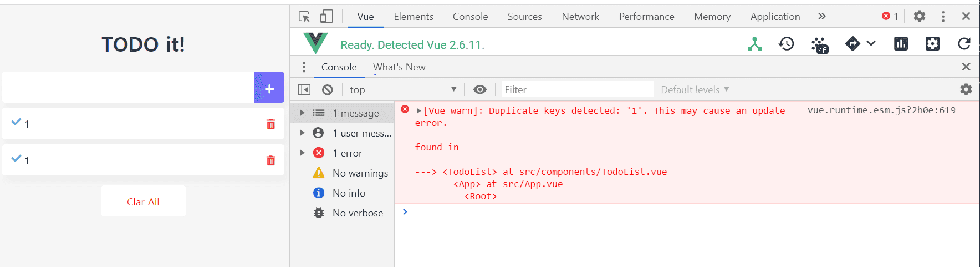Image resolution: width=980 pixels, height=267 pixels.
Task: Open Vue performance chart icon
Action: point(901,44)
